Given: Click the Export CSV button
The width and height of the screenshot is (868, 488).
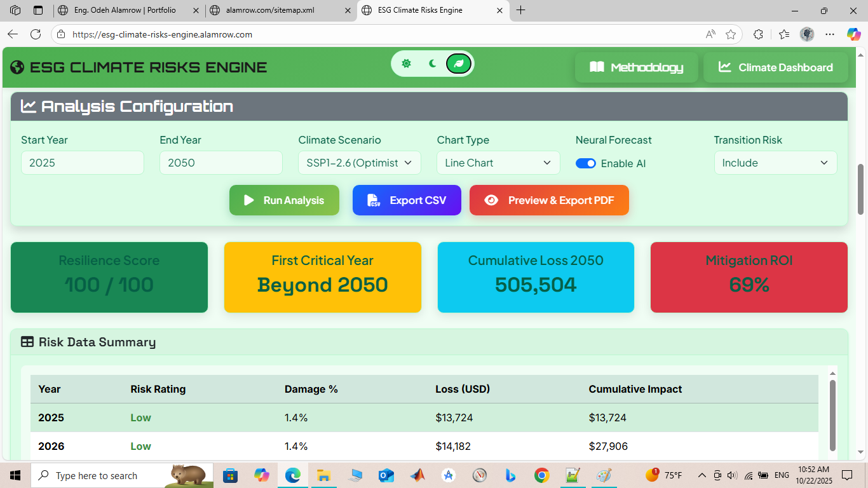Looking at the screenshot, I should click(407, 200).
